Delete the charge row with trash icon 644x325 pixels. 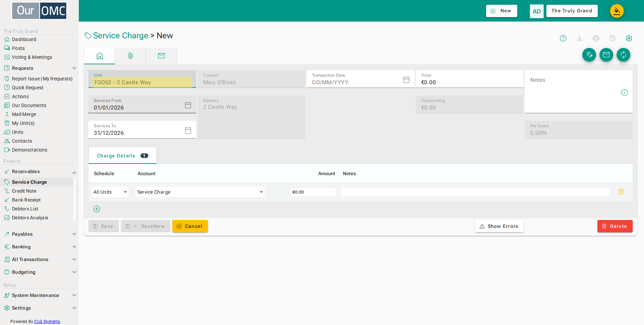coord(621,192)
